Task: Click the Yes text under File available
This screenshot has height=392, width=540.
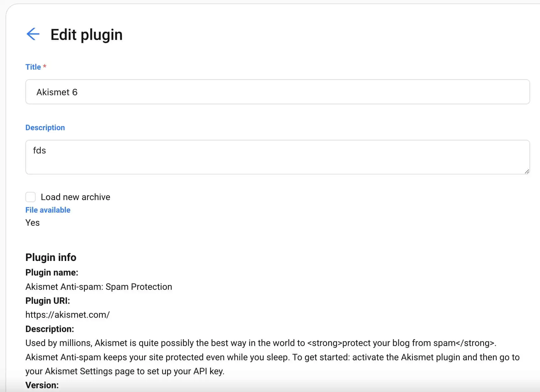Action: (x=32, y=223)
